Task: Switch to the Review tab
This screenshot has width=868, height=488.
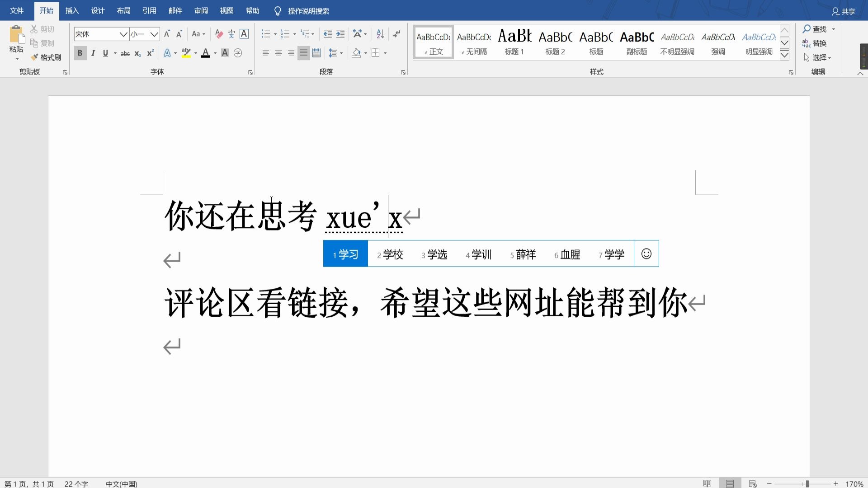Action: tap(201, 11)
